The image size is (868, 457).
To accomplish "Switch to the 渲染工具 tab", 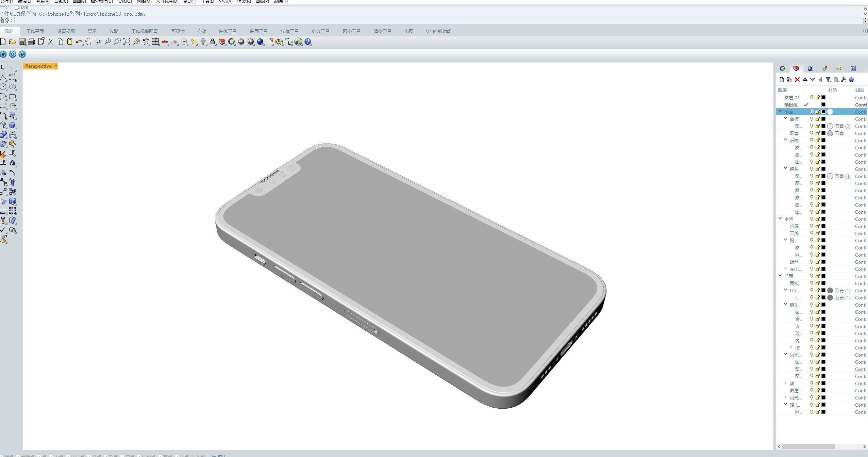I will coord(382,31).
